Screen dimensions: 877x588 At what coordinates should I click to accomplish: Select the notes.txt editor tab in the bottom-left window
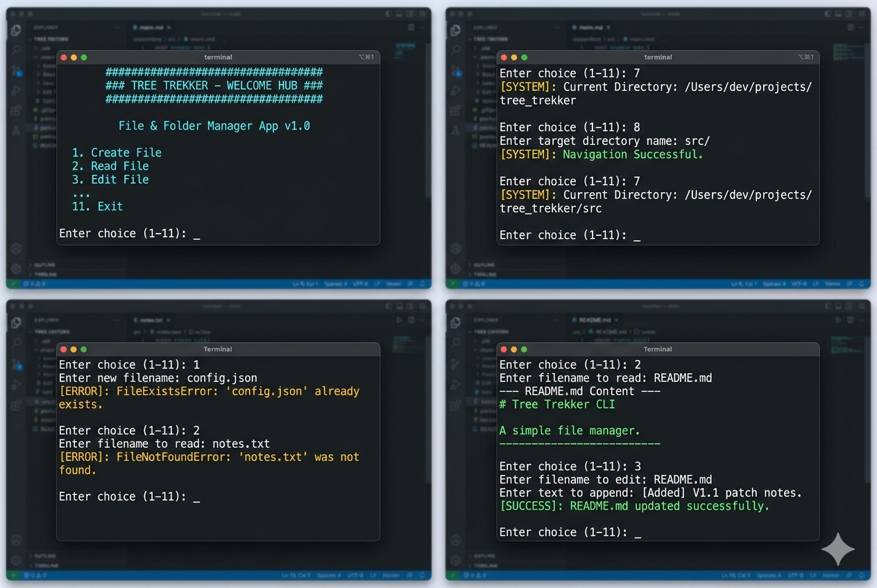click(x=151, y=320)
